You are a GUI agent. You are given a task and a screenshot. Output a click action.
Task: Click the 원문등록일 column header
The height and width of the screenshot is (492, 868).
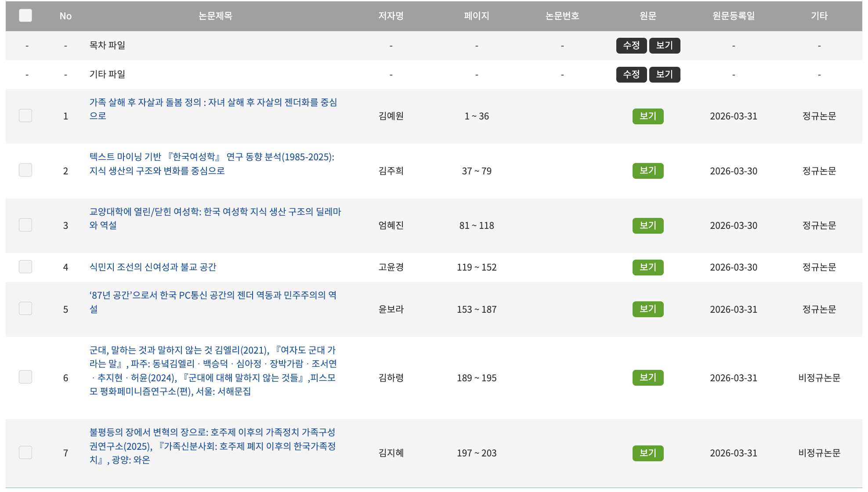[x=733, y=16]
